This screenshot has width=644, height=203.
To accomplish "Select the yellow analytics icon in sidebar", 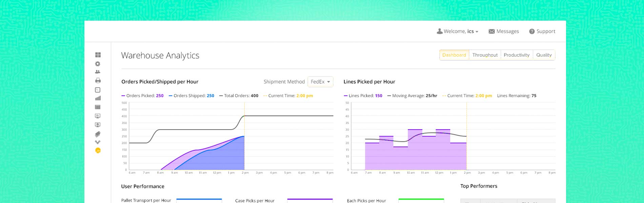I will pos(98,151).
